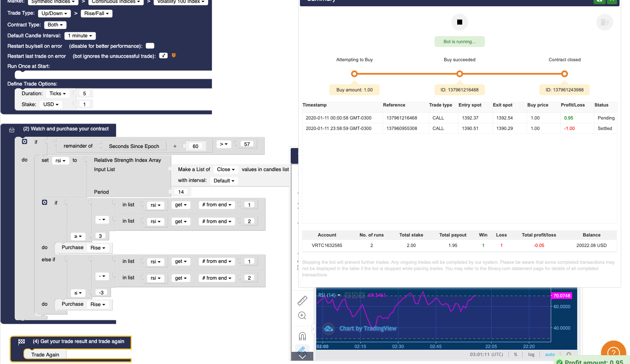Click the Seconds Since Epoch block
630x364 pixels.
(134, 146)
